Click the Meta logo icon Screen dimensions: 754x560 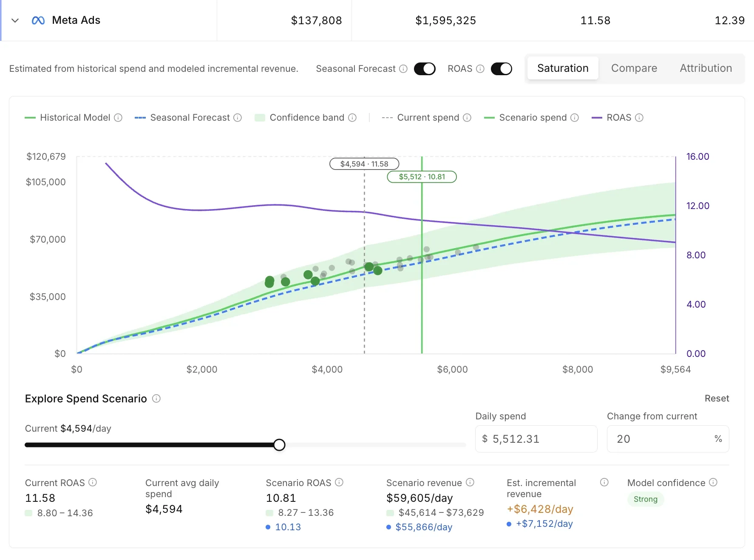click(x=38, y=20)
